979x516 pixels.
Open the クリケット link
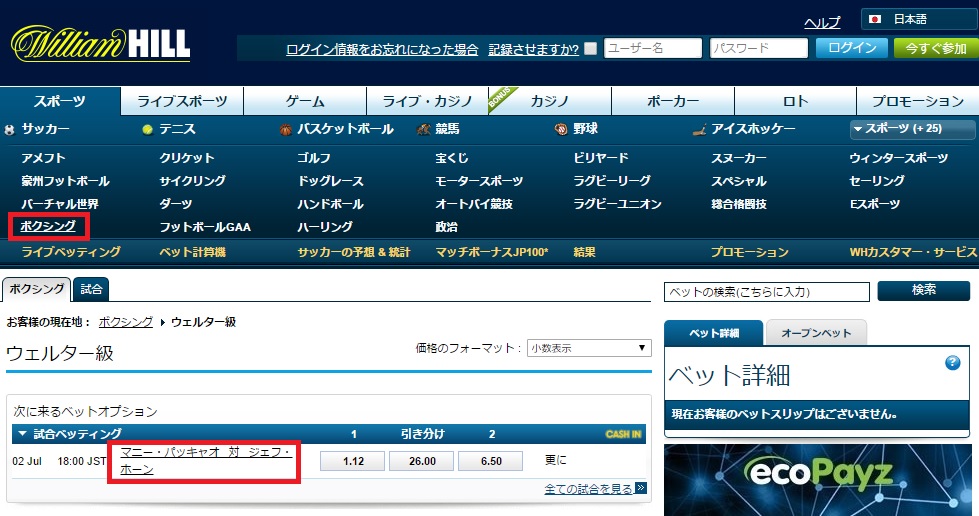[x=187, y=158]
